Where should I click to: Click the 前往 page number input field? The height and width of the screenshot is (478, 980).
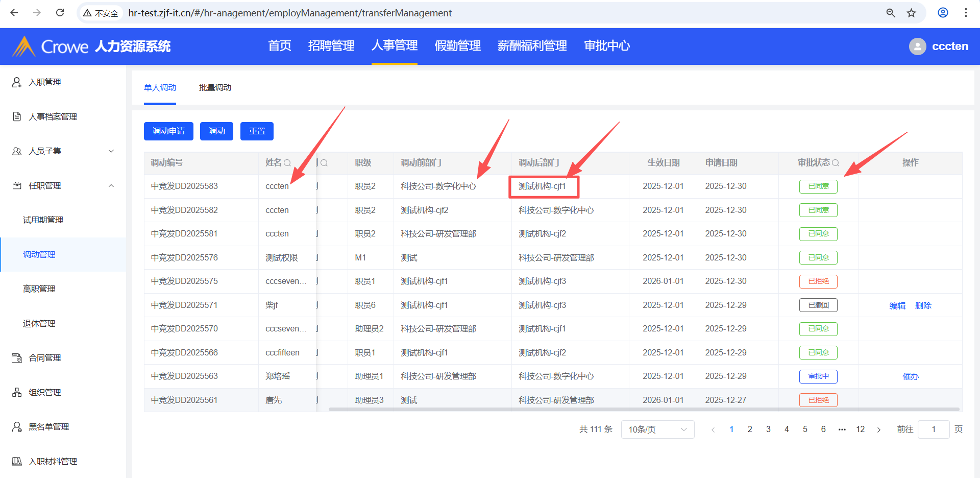(x=933, y=429)
